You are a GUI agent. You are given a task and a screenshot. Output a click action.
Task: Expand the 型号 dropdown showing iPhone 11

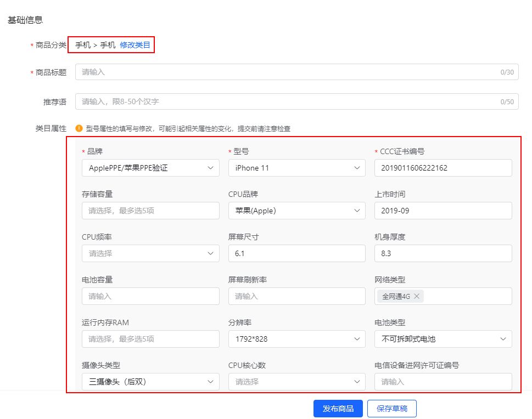[x=296, y=168]
